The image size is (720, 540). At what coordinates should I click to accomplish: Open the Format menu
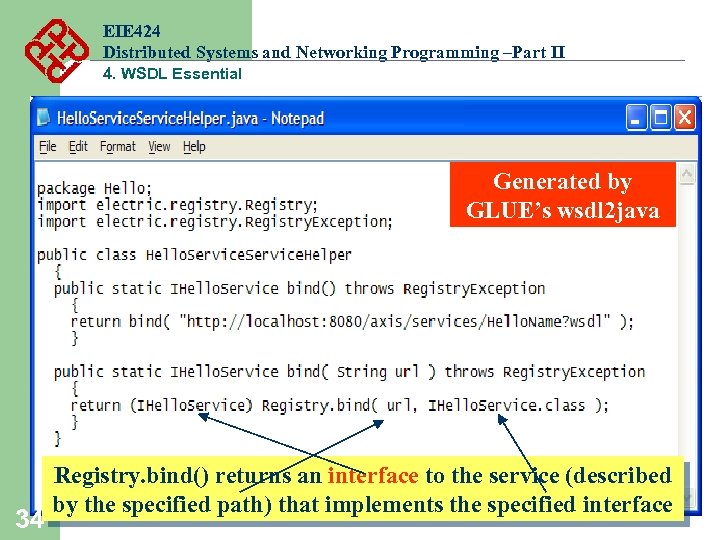tap(118, 146)
